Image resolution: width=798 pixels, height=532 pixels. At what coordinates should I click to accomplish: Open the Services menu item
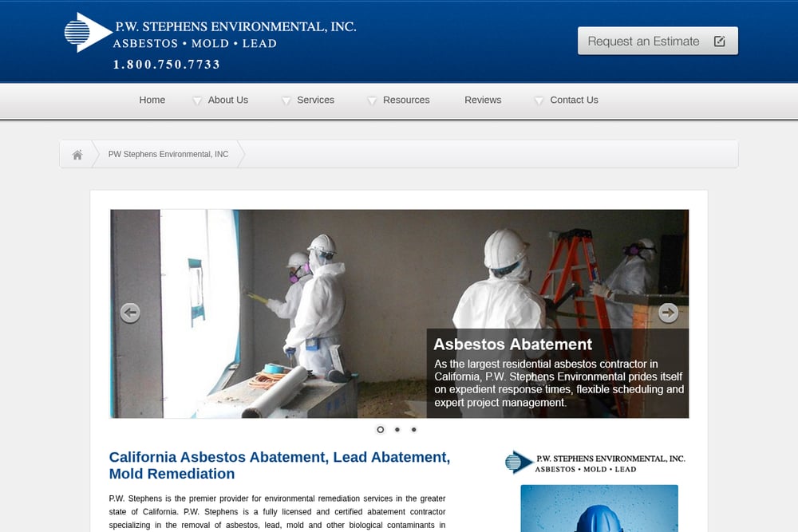tap(315, 100)
